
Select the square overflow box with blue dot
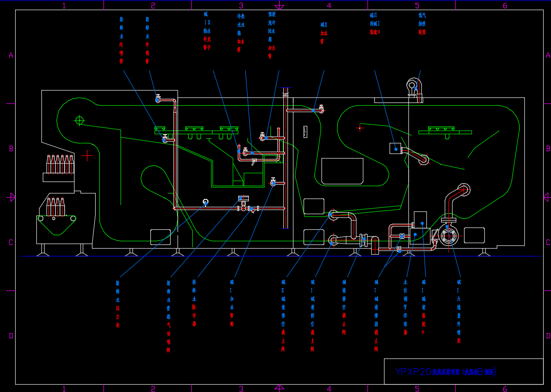396,148
